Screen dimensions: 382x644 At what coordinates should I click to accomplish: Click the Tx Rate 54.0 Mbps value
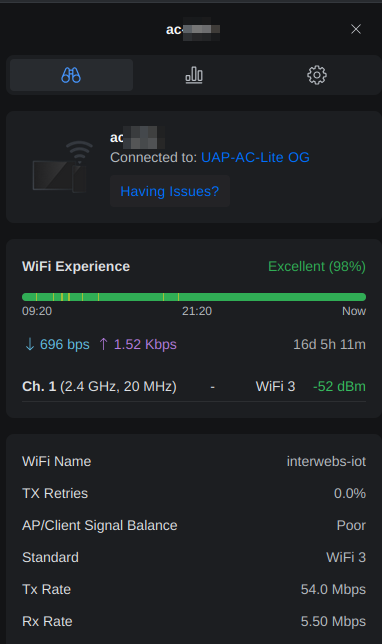point(333,589)
